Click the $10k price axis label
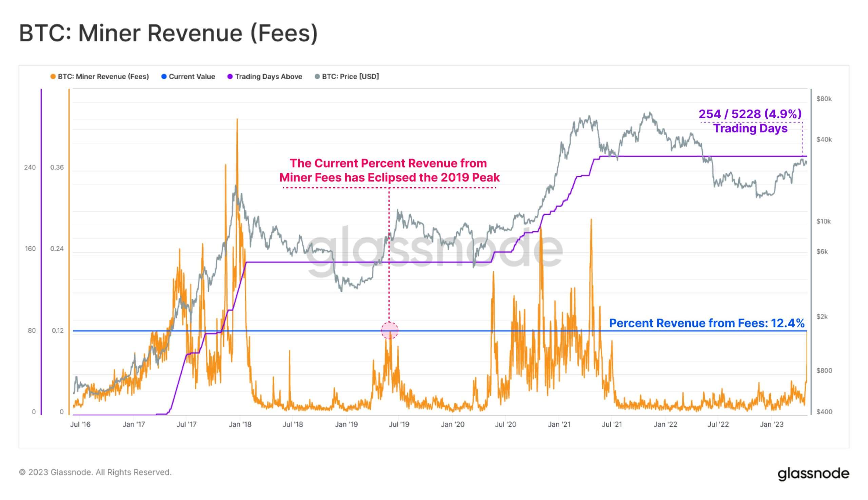The height and width of the screenshot is (500, 868). coord(823,222)
